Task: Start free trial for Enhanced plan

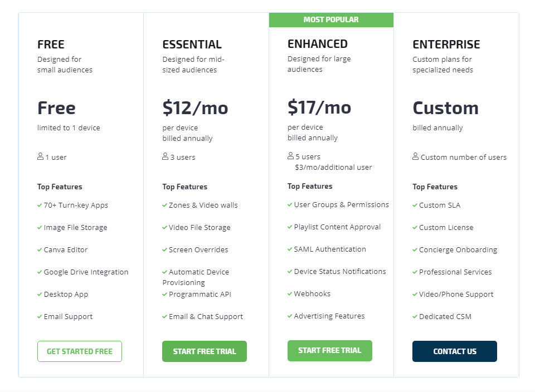Action: [329, 351]
